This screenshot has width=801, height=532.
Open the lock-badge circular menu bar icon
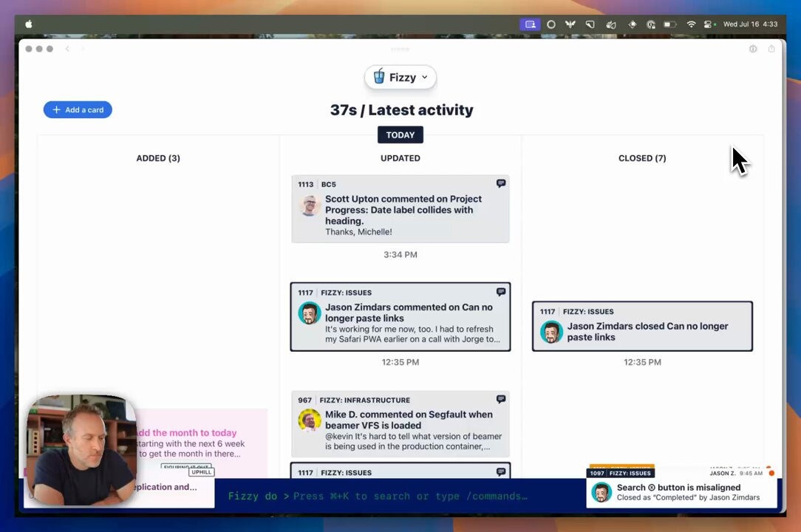coord(651,24)
